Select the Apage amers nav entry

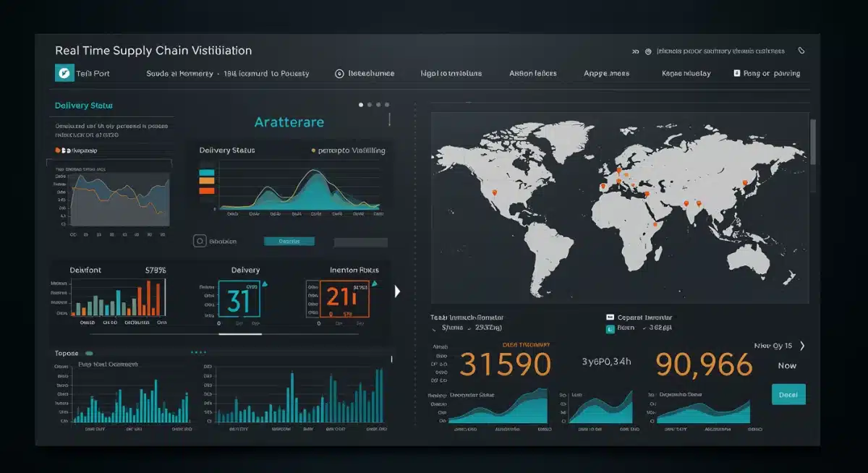click(606, 73)
